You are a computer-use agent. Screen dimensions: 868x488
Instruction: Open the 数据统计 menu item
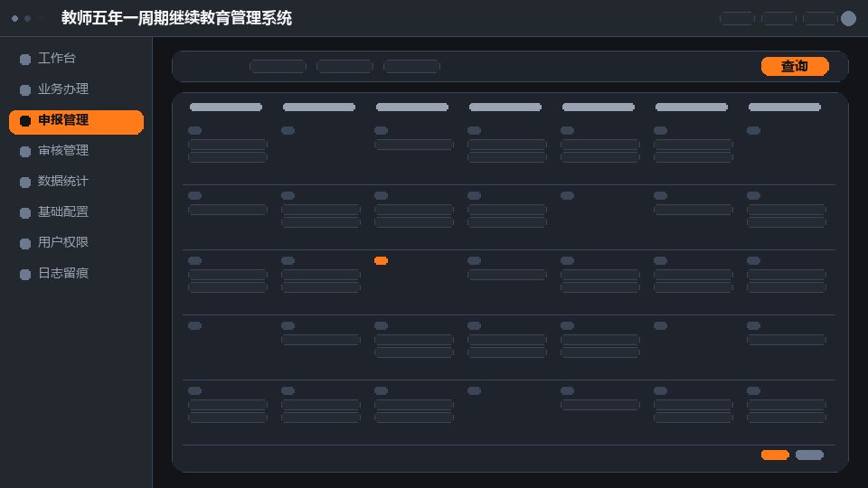(76, 181)
